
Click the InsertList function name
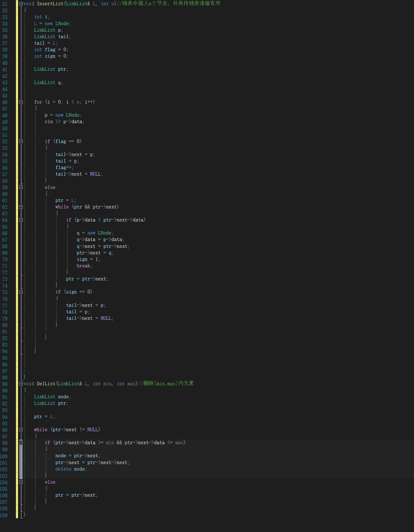(x=50, y=4)
